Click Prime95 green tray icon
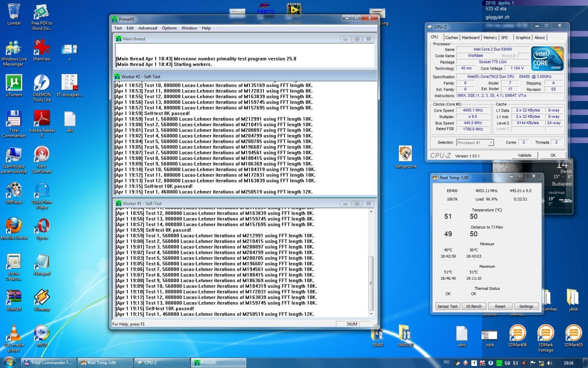This screenshot has width=588, height=368. pos(499,363)
